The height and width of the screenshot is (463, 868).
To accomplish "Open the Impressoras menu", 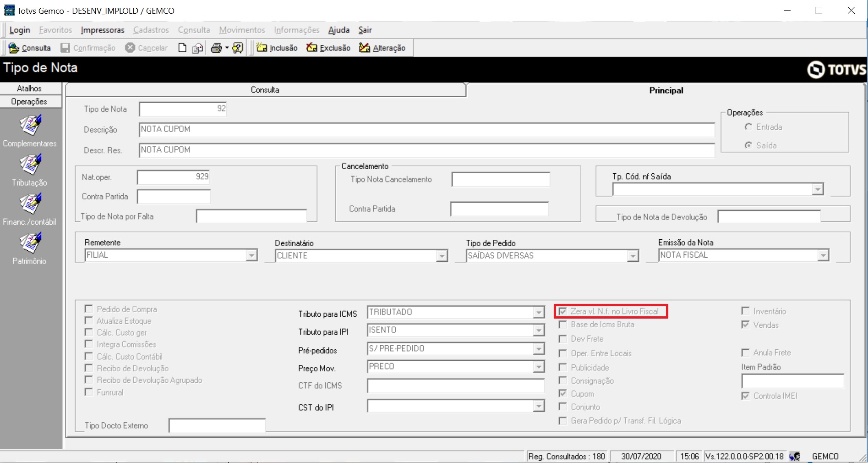I will 103,30.
